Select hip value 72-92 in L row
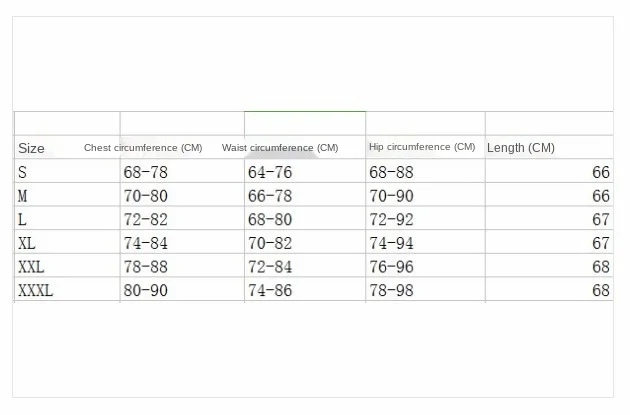 click(x=391, y=219)
